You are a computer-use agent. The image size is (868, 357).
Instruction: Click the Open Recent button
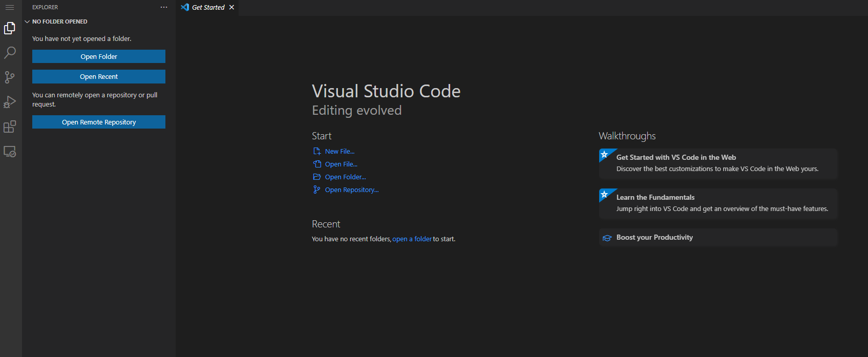pyautogui.click(x=99, y=76)
